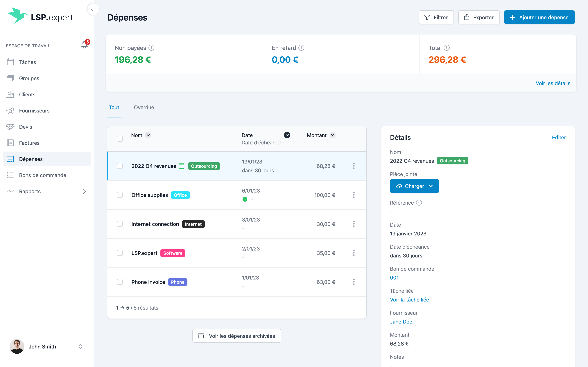Select the LSP.expert expense checkbox

click(x=120, y=253)
